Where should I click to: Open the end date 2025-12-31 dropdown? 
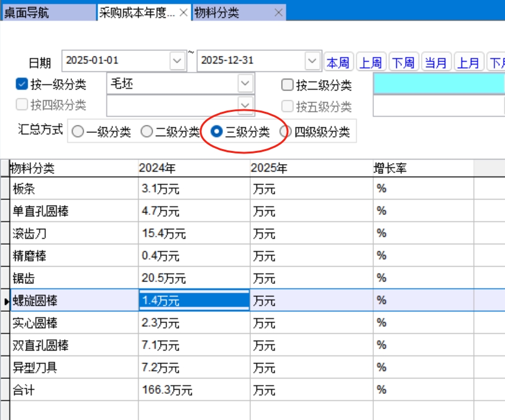(312, 61)
